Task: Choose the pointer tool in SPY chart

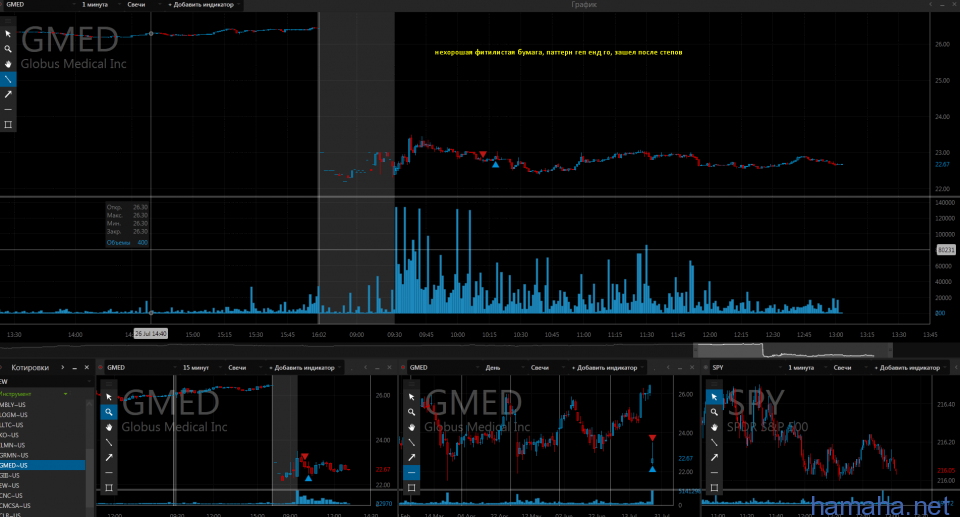Action: tap(714, 397)
